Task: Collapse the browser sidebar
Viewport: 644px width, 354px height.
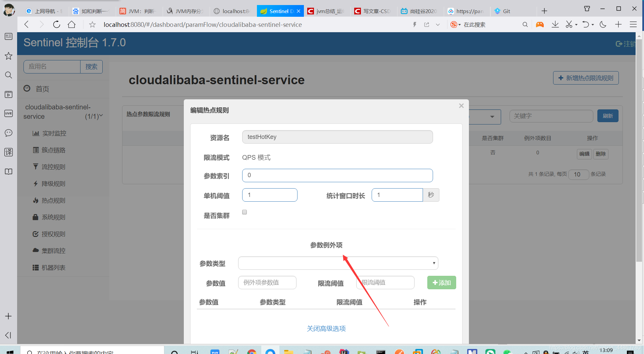Action: (x=8, y=335)
